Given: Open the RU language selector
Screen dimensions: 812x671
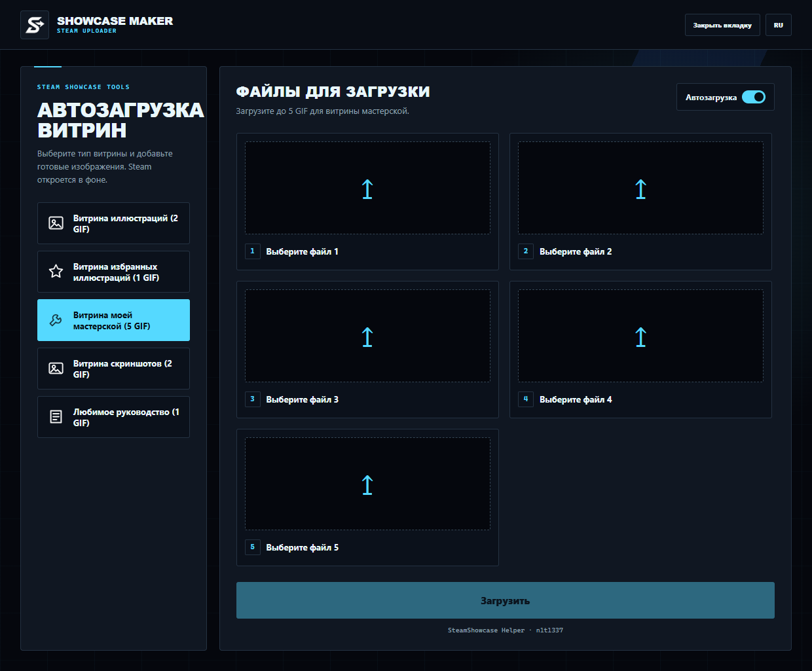Looking at the screenshot, I should [x=779, y=25].
